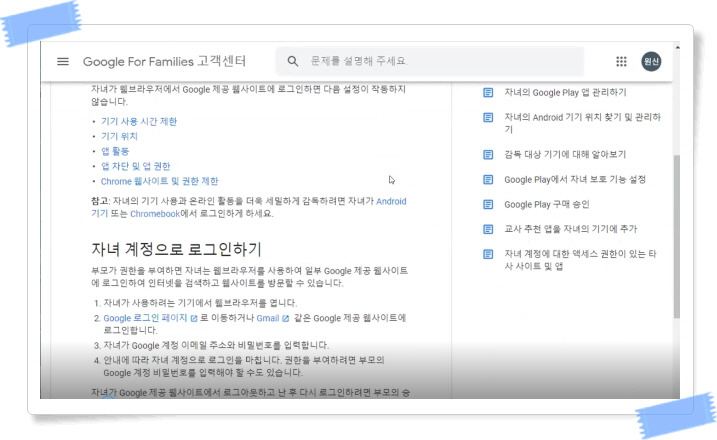Focus the 문제를 설명해 주세요 search field

pos(430,61)
